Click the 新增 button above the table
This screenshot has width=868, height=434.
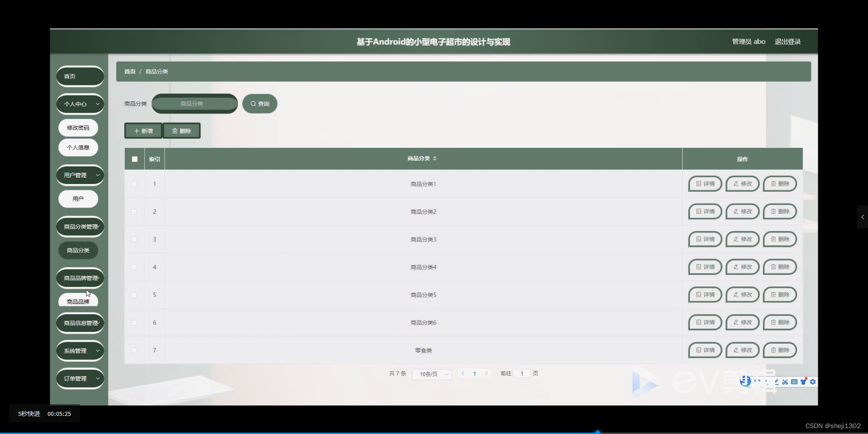pos(143,131)
